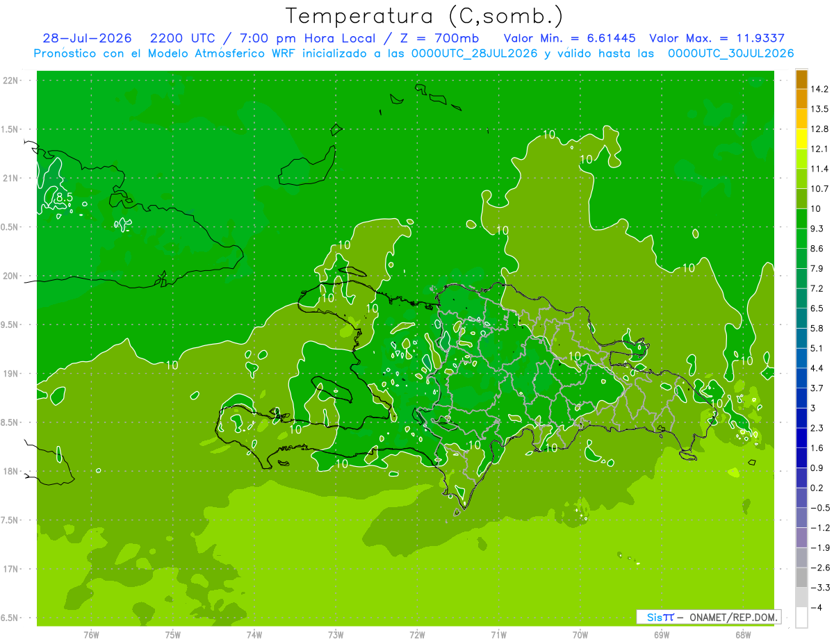The width and height of the screenshot is (834, 644).
Task: Click the "76W" longitude axis label
Action: [91, 635]
